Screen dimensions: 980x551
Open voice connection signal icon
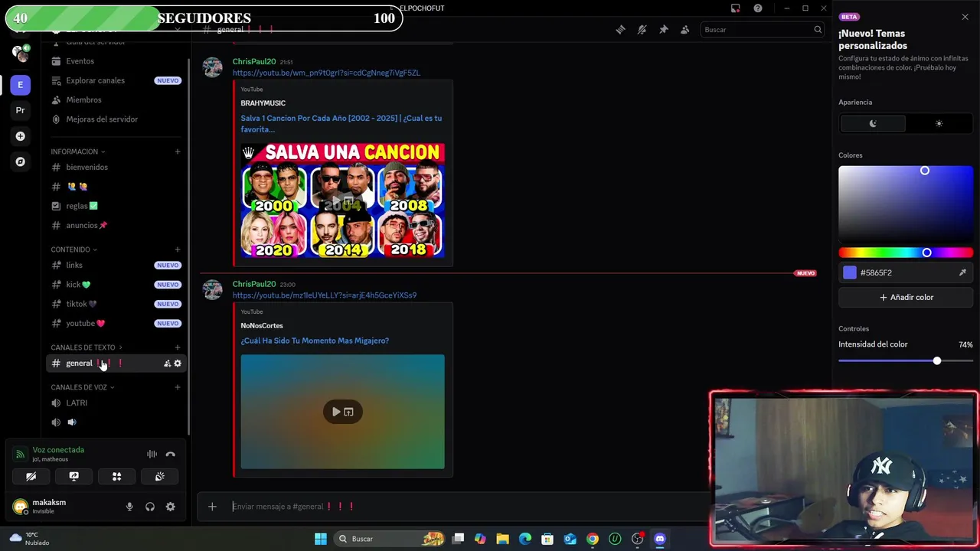[x=21, y=455]
